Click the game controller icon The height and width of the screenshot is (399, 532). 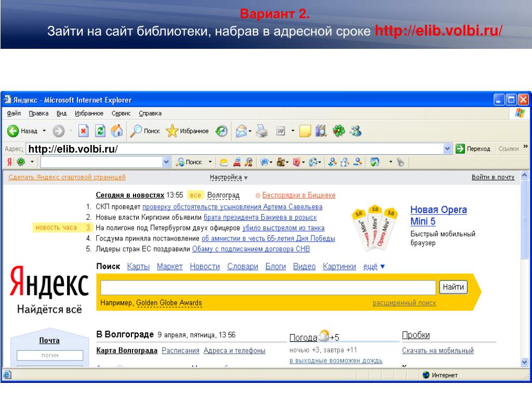coord(313,163)
